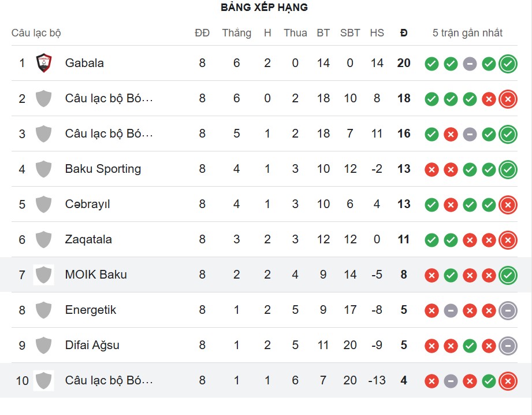Select the MOIK Baku team name
Screen dimensions: 532x415
(96, 275)
